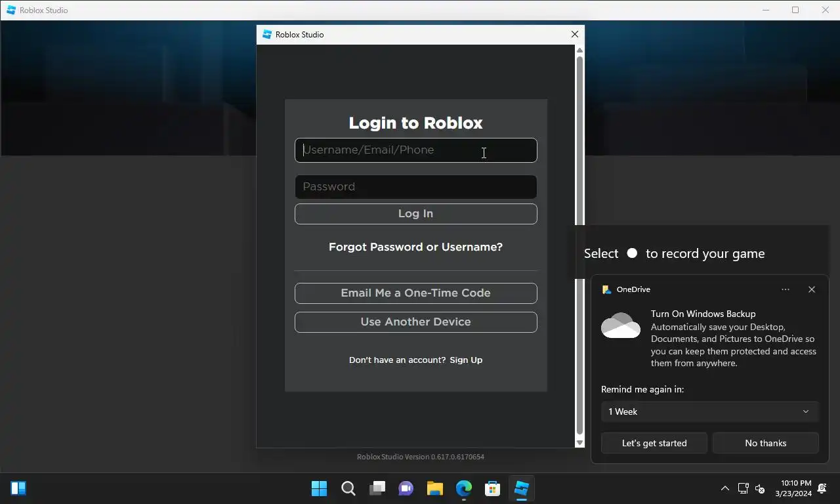Click the Roblox Studio Version text
The image size is (840, 504).
(421, 457)
